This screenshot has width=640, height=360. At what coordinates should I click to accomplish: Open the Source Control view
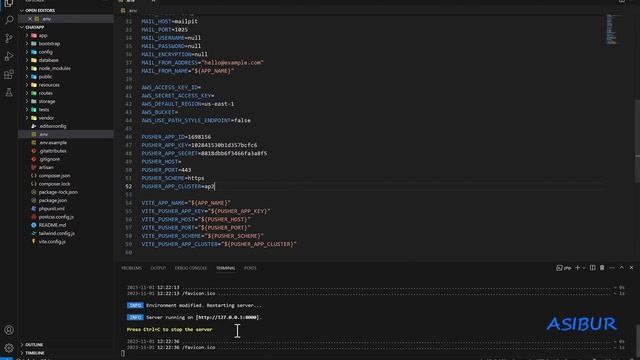tap(9, 38)
